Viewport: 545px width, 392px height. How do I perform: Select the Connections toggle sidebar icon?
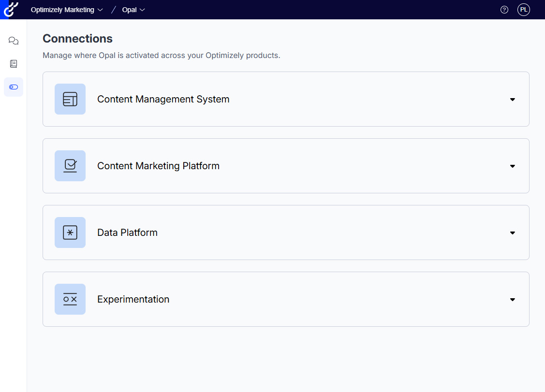14,87
